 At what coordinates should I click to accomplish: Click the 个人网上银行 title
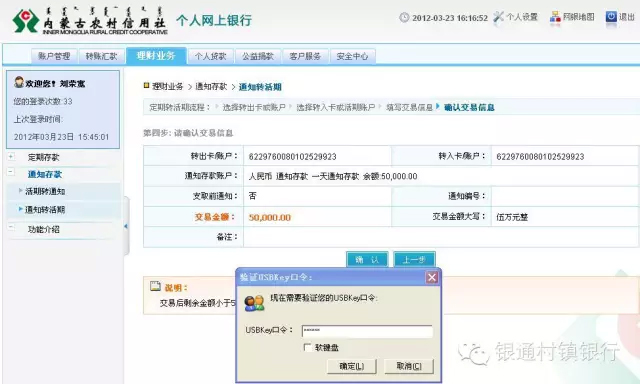click(x=214, y=20)
